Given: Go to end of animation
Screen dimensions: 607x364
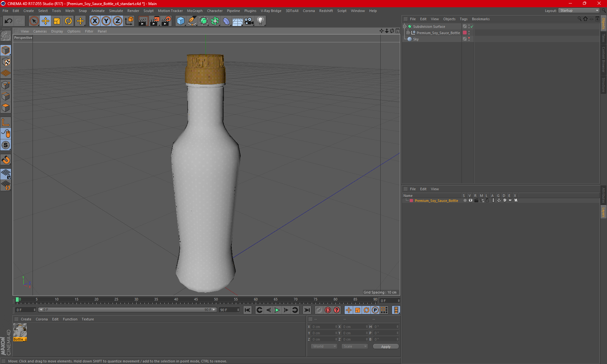Looking at the screenshot, I should point(307,310).
